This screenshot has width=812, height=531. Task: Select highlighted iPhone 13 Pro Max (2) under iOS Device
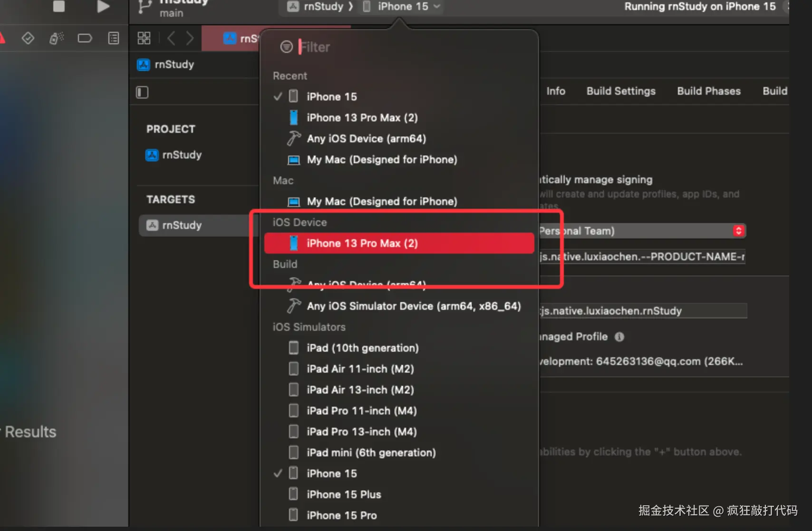[x=399, y=243]
